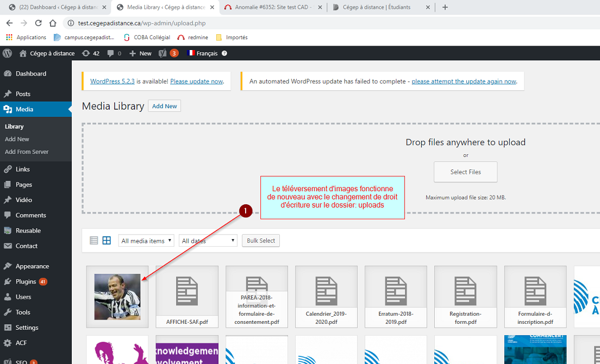Click the Bulk Select button

tap(261, 241)
